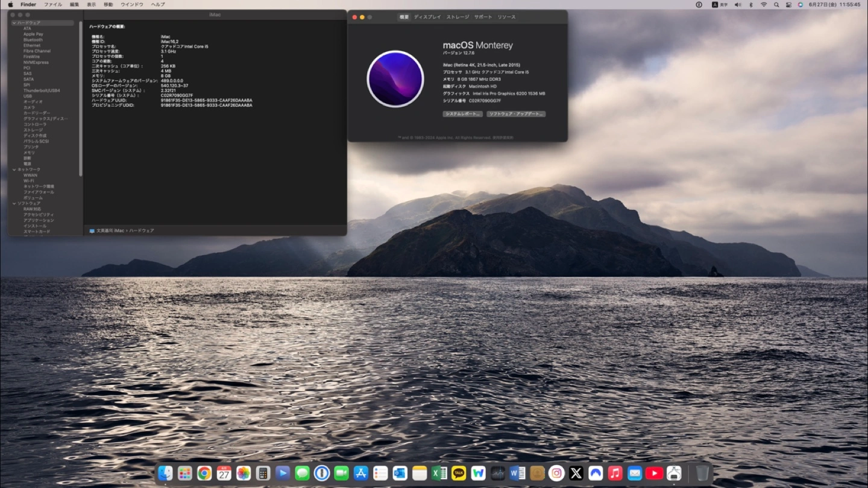Select Apple Pay in the sidebar
Viewport: 868px width, 488px height.
point(33,34)
